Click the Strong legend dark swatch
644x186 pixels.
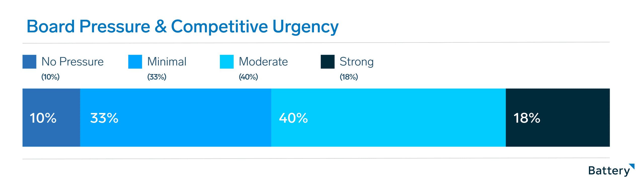327,62
